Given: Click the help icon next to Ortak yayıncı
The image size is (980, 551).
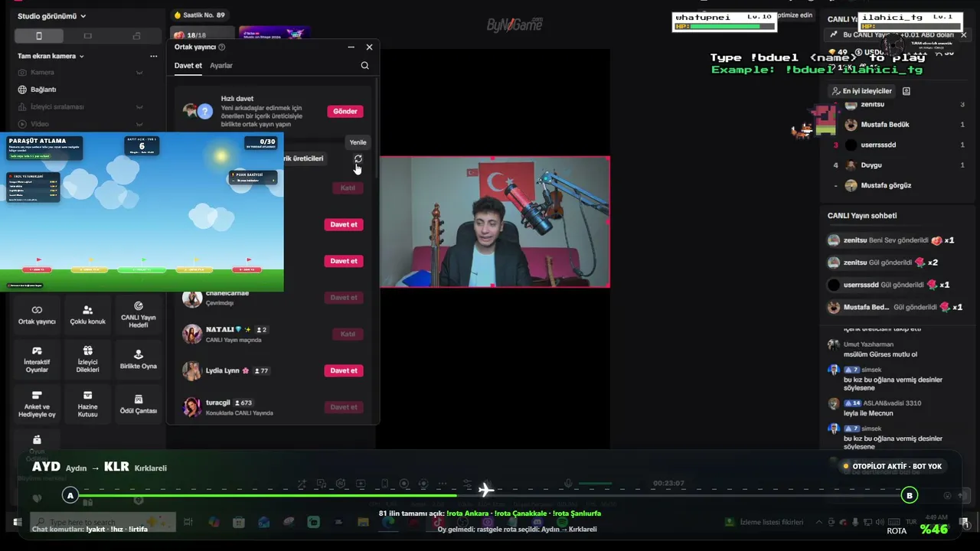Looking at the screenshot, I should pyautogui.click(x=222, y=47).
